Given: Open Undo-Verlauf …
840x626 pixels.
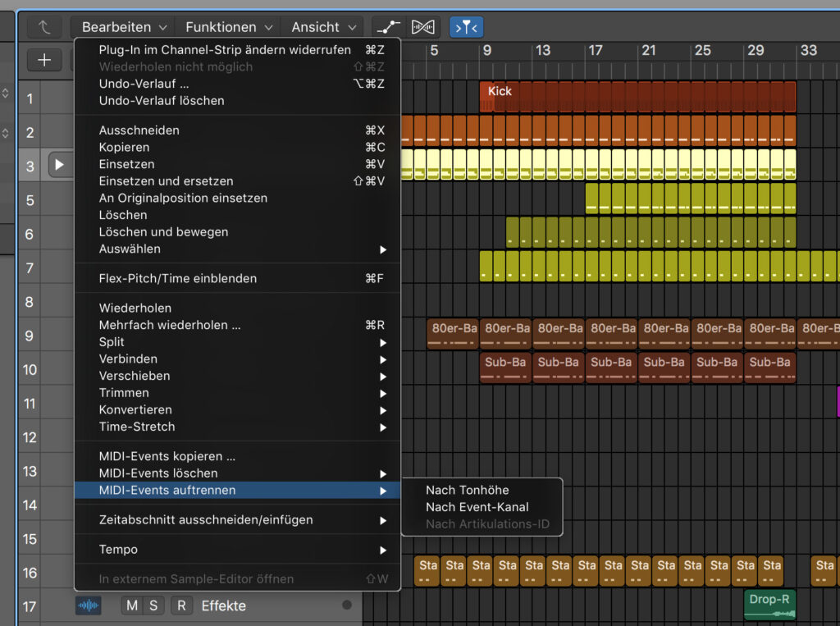Looking at the screenshot, I should coord(237,84).
